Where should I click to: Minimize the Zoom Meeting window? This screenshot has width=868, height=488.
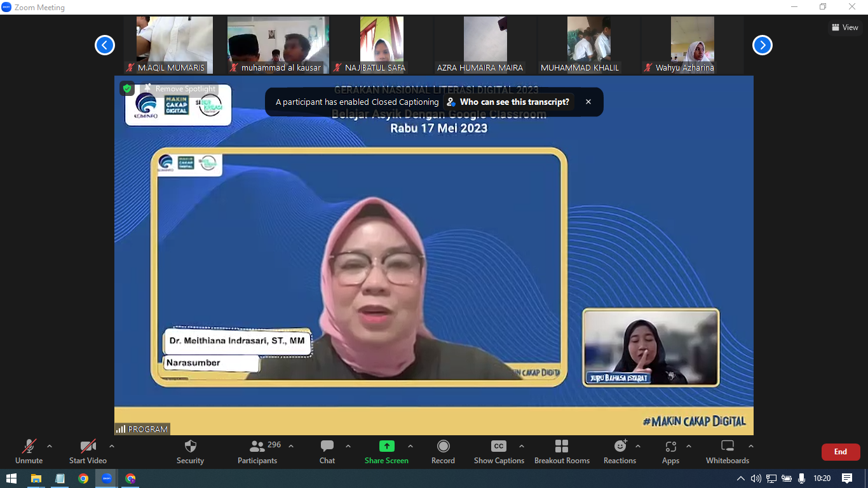[x=794, y=7]
